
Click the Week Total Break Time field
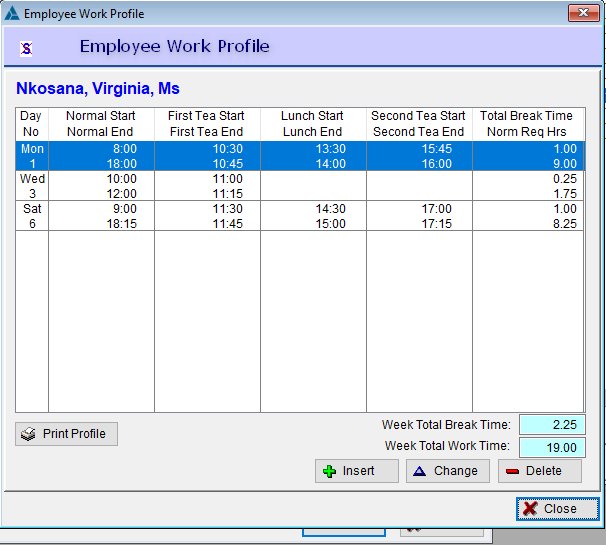click(x=552, y=424)
